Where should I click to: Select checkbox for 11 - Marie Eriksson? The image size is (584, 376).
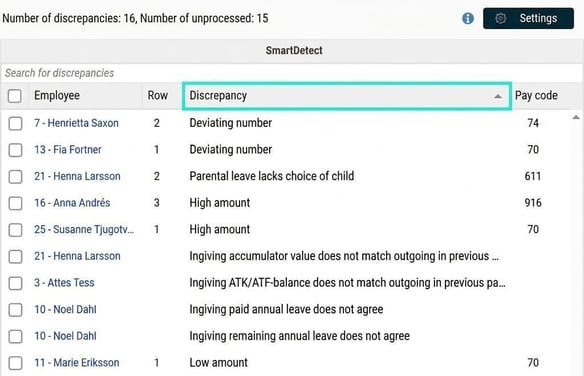pyautogui.click(x=15, y=363)
